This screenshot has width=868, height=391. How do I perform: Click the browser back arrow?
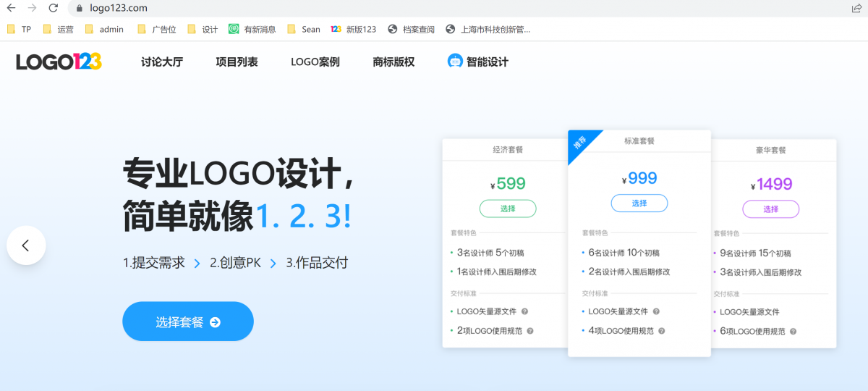pyautogui.click(x=11, y=8)
